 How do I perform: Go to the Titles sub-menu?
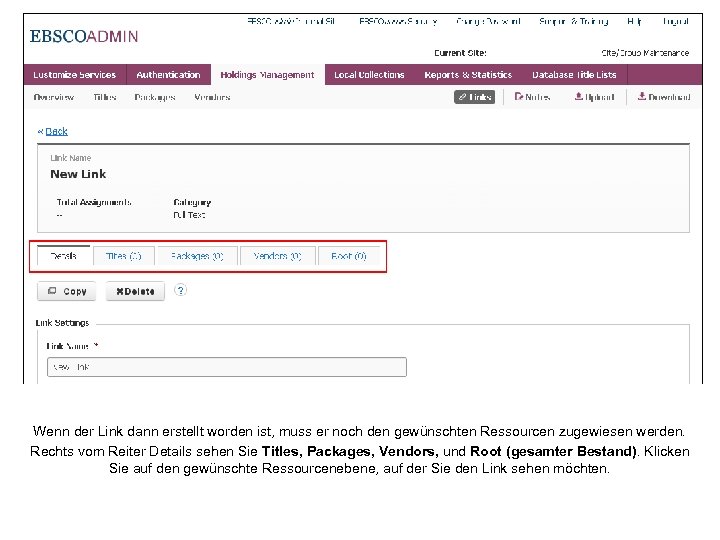coord(105,97)
